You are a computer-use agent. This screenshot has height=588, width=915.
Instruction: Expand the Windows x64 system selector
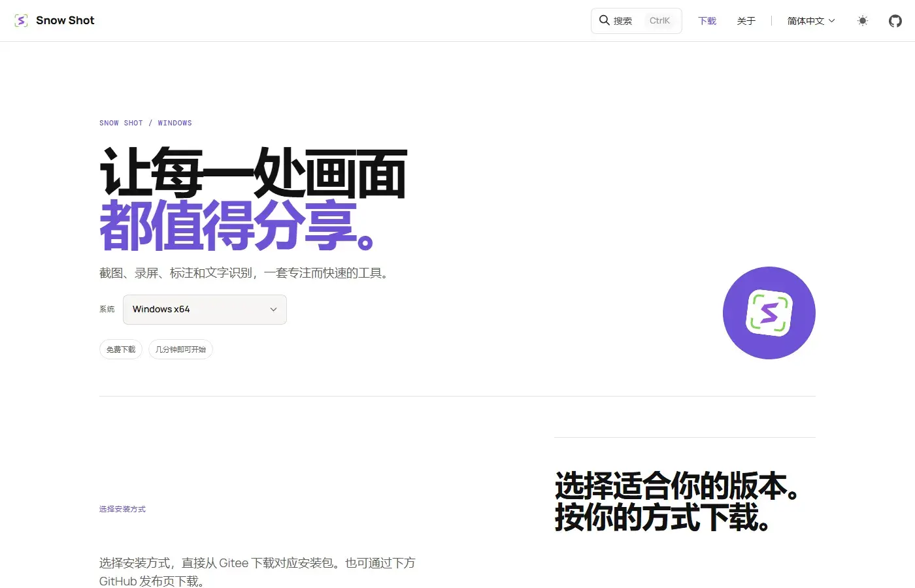click(205, 310)
